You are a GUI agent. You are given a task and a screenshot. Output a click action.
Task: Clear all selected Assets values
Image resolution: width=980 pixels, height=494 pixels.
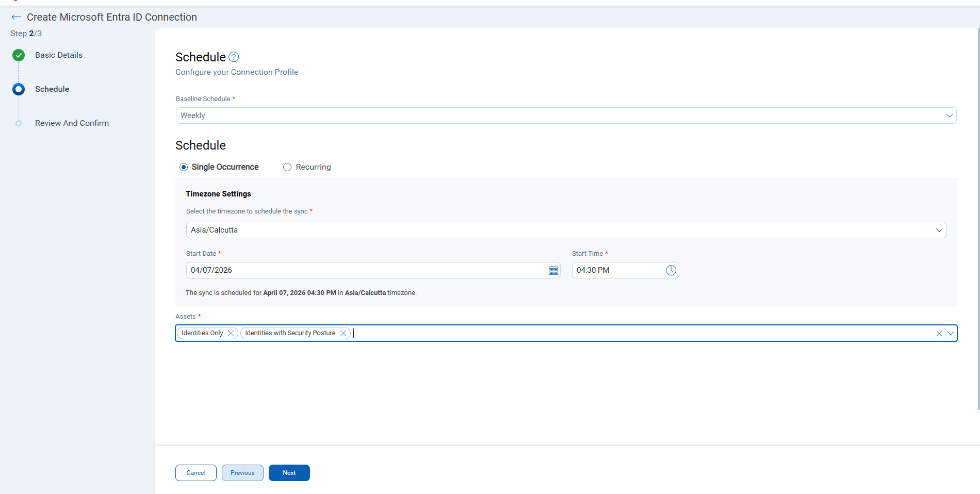939,333
